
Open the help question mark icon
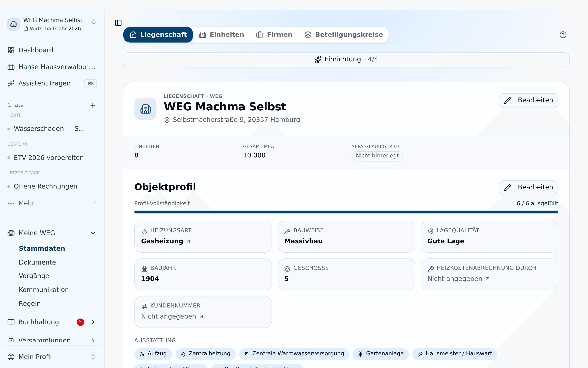563,35
